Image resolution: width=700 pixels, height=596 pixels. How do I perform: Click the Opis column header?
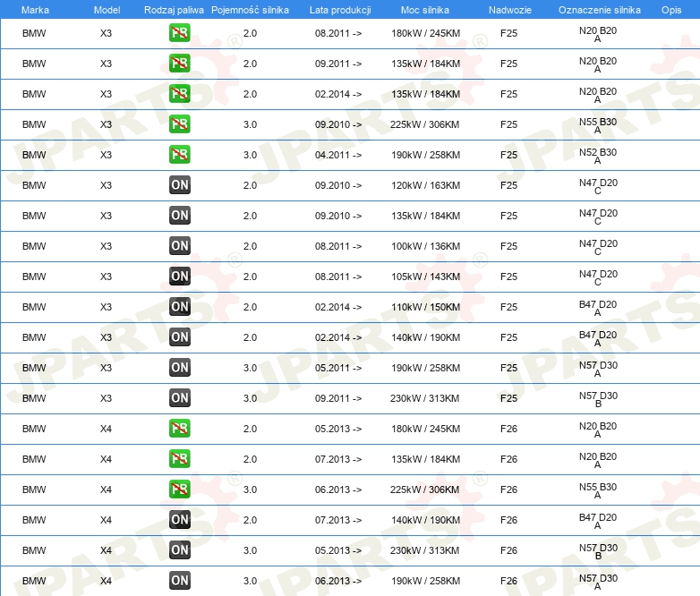(x=670, y=10)
